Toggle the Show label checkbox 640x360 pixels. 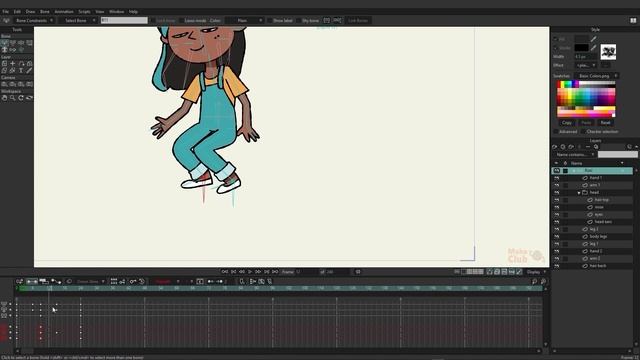pyautogui.click(x=269, y=20)
